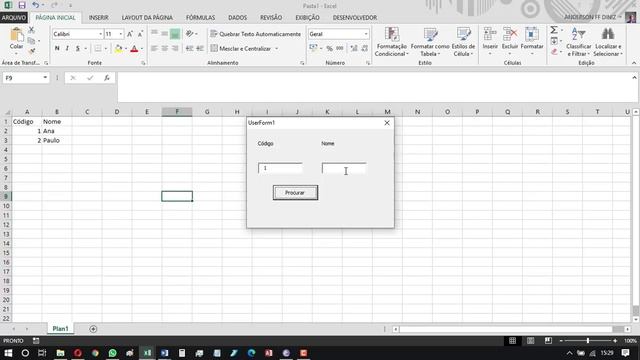Viewport: 640px width, 360px height.
Task: Expand Mesclar e Centralizar dropdown arrow
Action: 277,49
